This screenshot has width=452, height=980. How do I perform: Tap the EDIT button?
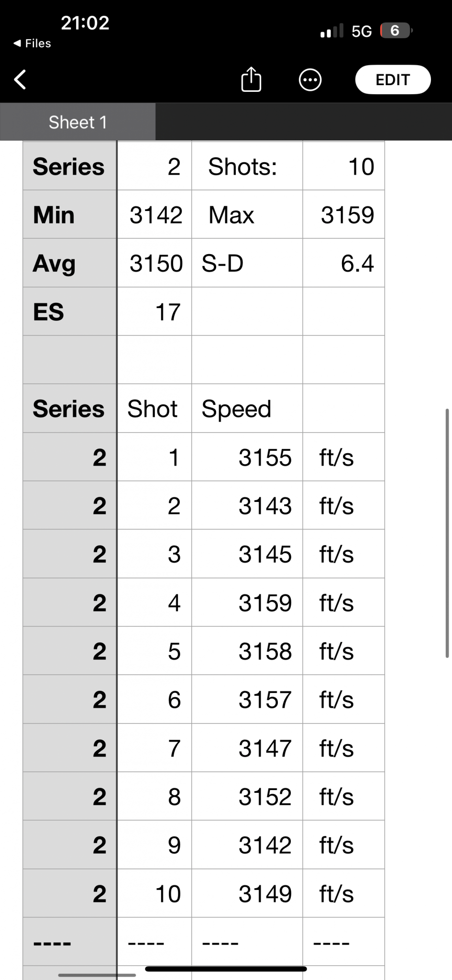[x=393, y=79]
